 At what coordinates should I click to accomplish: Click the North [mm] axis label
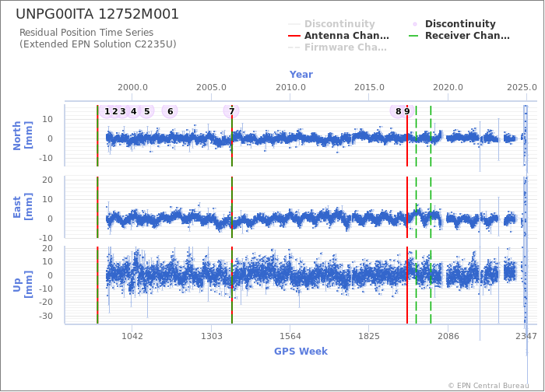[x=23, y=135]
